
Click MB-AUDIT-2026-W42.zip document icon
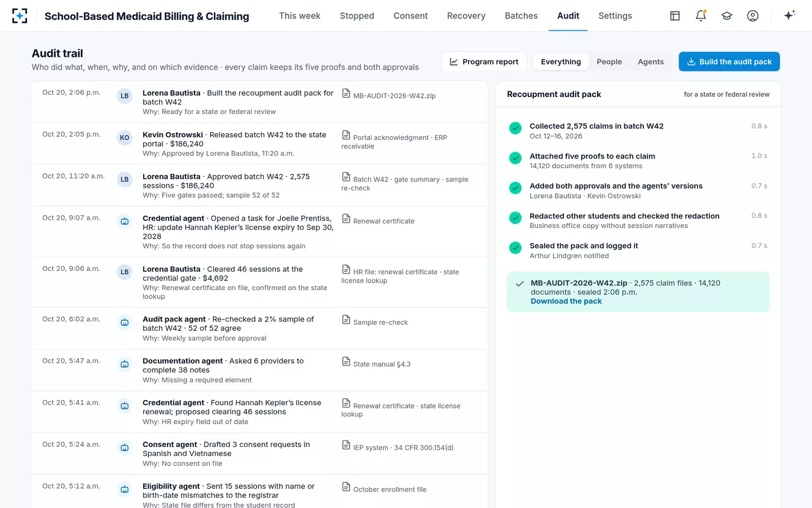346,94
